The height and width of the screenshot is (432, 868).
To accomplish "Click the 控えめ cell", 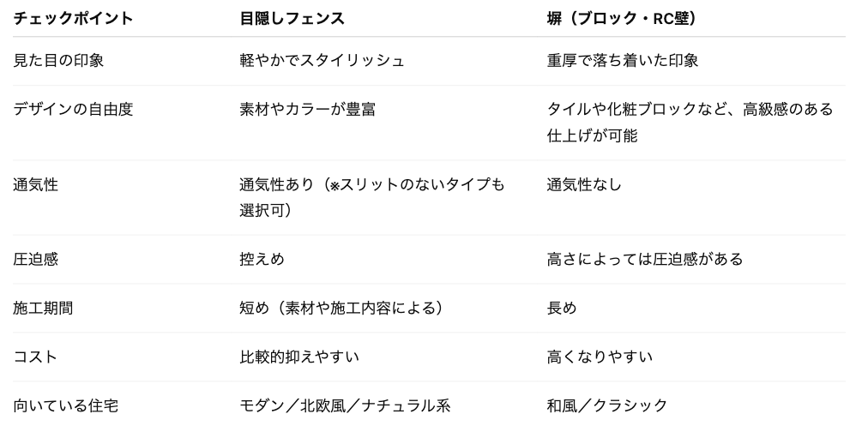I will coord(262,259).
